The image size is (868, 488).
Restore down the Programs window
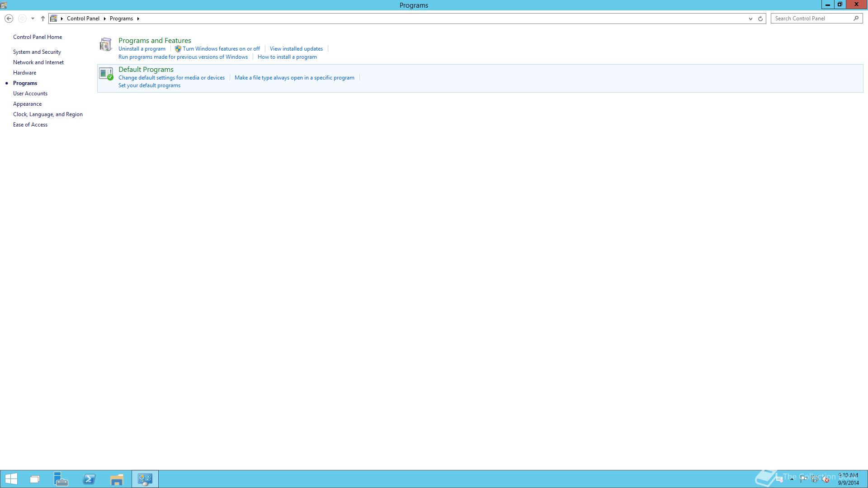(x=840, y=5)
